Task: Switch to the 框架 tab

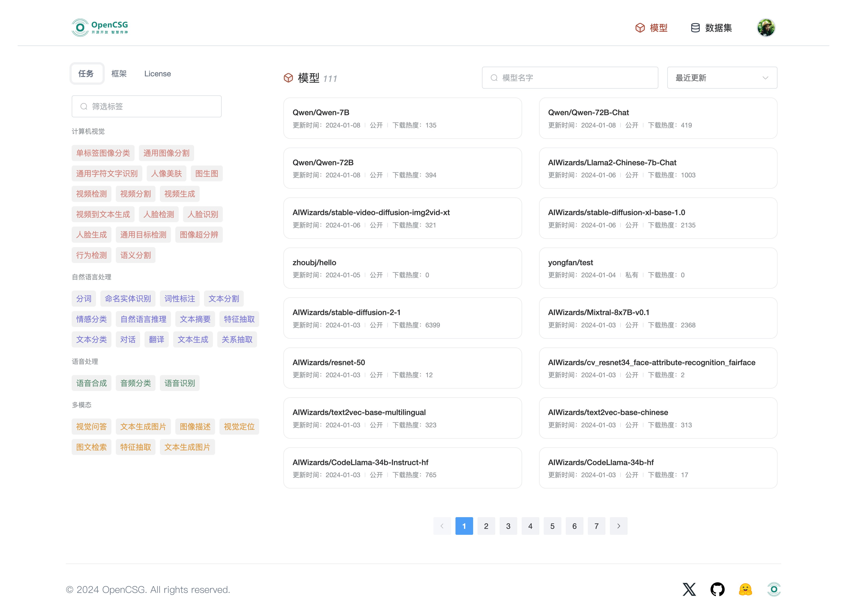Action: point(119,74)
